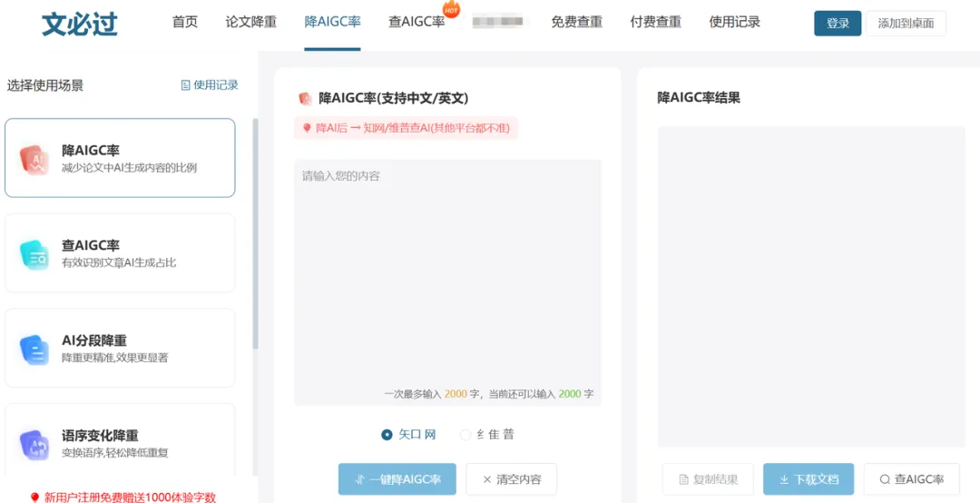
Task: Click the red pin icon in notice banner
Action: coord(307,128)
